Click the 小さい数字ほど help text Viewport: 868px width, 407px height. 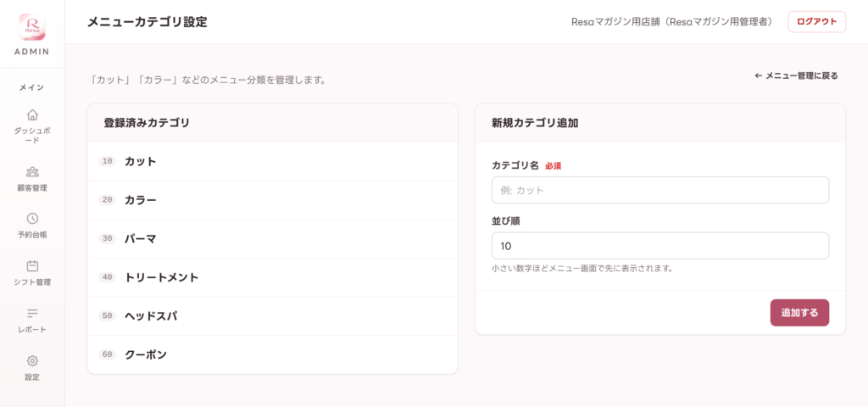click(582, 269)
